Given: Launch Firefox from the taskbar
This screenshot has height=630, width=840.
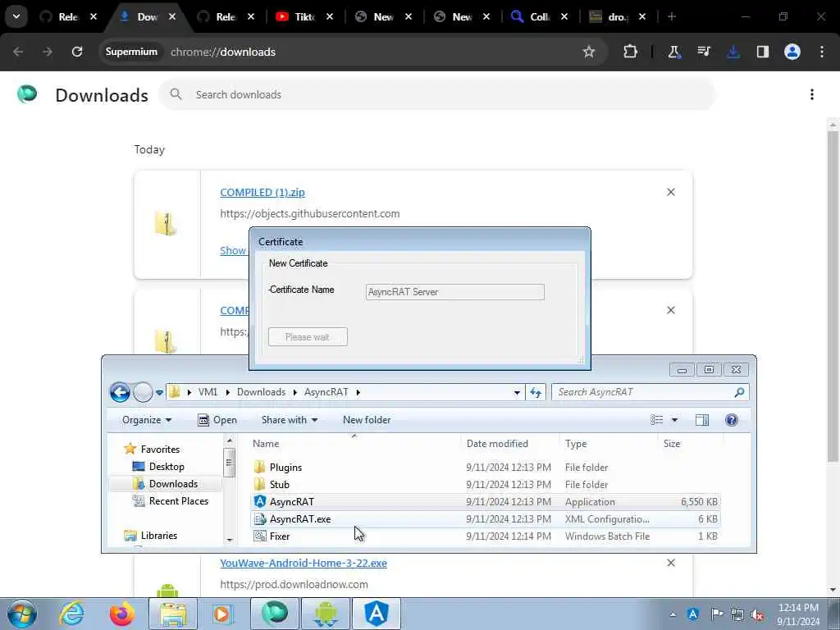Looking at the screenshot, I should pyautogui.click(x=122, y=614).
